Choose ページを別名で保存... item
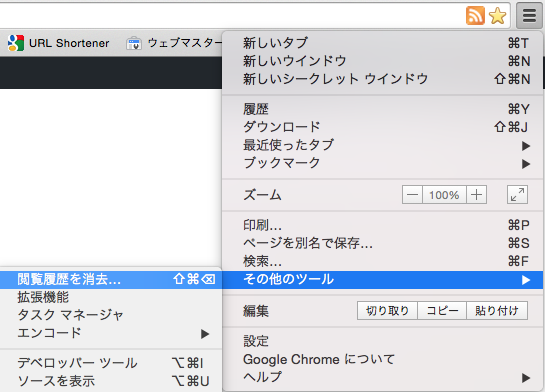Image resolution: width=545 pixels, height=392 pixels. (382, 243)
